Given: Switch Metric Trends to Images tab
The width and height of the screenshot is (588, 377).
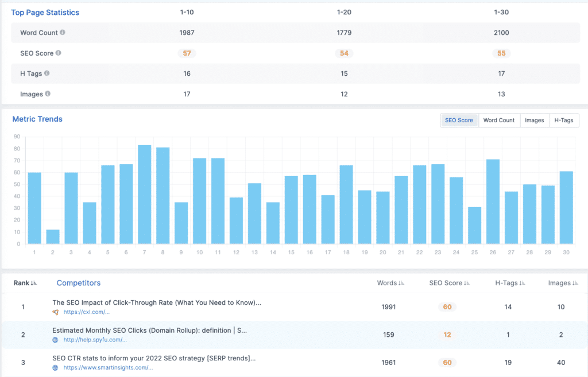Looking at the screenshot, I should tap(534, 121).
